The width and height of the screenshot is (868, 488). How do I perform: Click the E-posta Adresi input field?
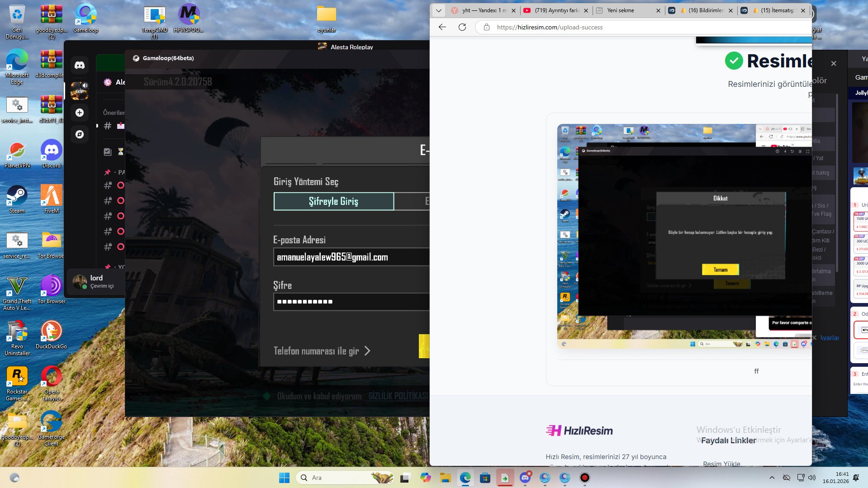[352, 257]
